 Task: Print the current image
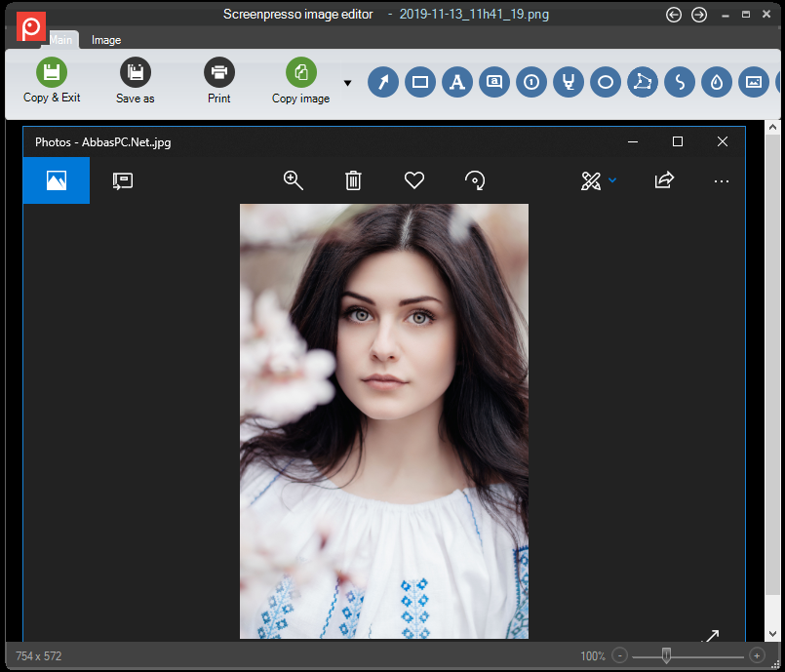tap(219, 81)
